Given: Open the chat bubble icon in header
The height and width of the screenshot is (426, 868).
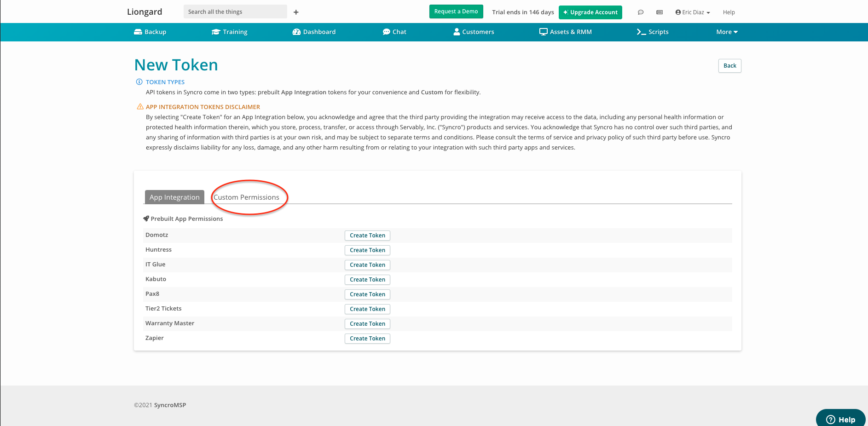Looking at the screenshot, I should [641, 12].
